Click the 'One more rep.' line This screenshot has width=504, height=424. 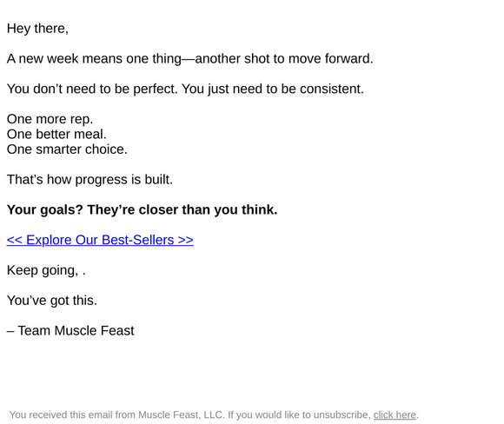(50, 119)
